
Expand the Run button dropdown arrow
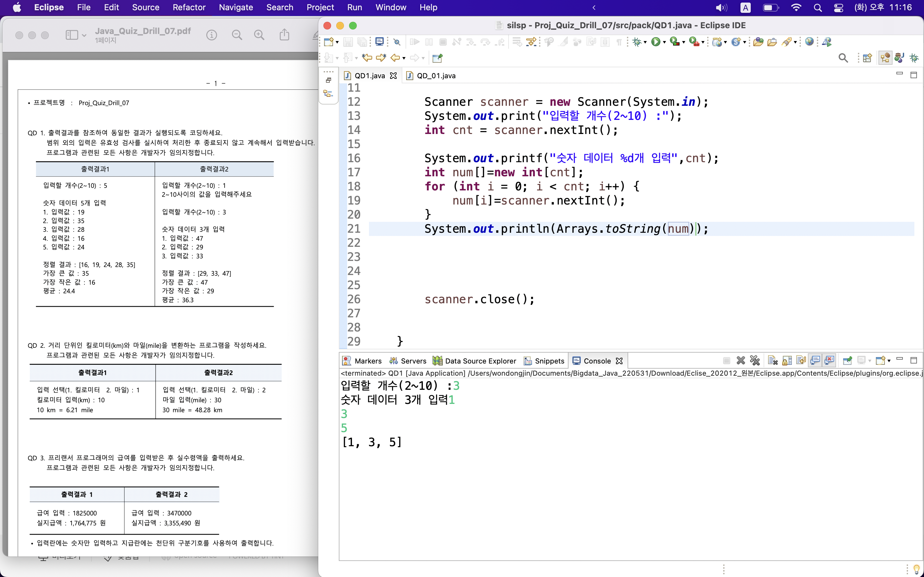[665, 42]
